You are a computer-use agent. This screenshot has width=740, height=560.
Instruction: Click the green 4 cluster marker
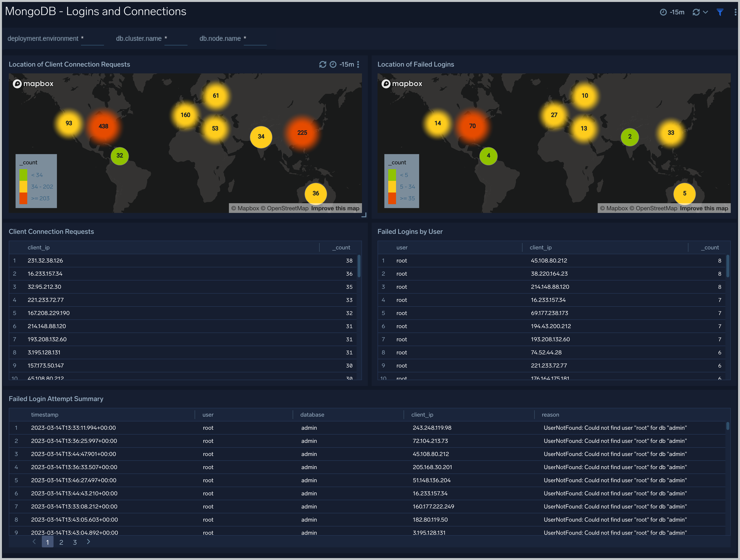pyautogui.click(x=488, y=156)
